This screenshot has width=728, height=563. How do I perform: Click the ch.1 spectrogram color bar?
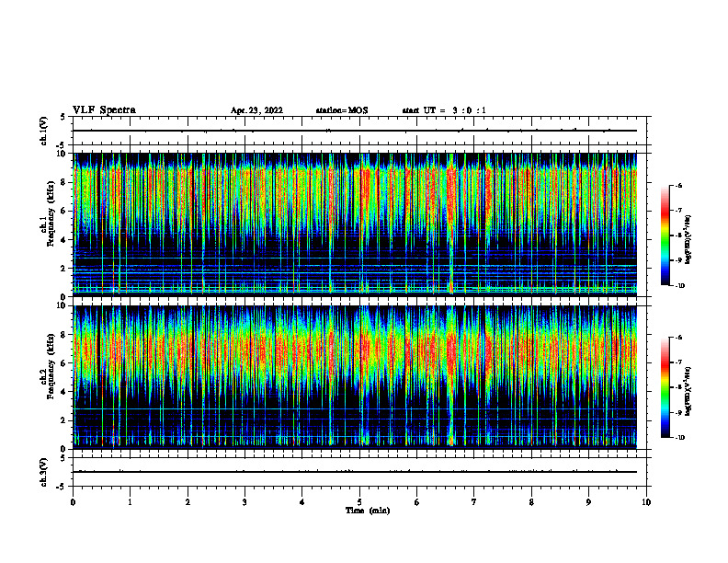click(x=665, y=236)
